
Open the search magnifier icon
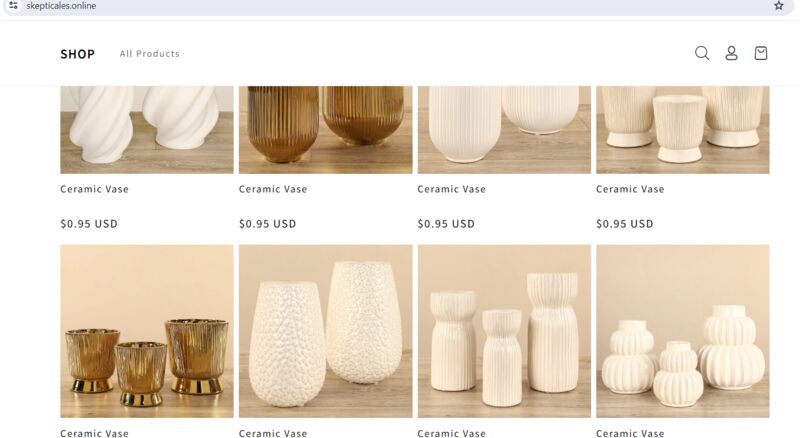tap(702, 53)
